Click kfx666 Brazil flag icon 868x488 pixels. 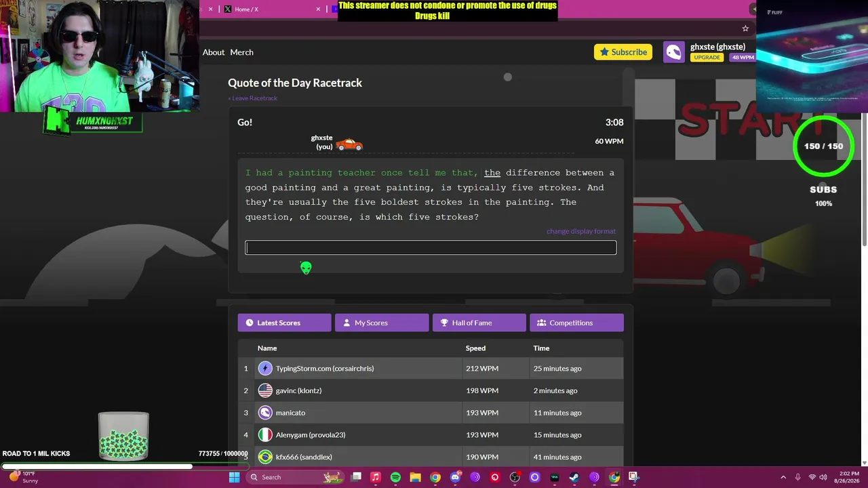pos(265,457)
